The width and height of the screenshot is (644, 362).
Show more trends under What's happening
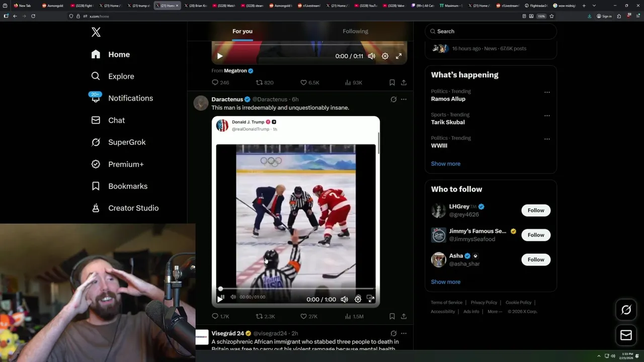445,164
